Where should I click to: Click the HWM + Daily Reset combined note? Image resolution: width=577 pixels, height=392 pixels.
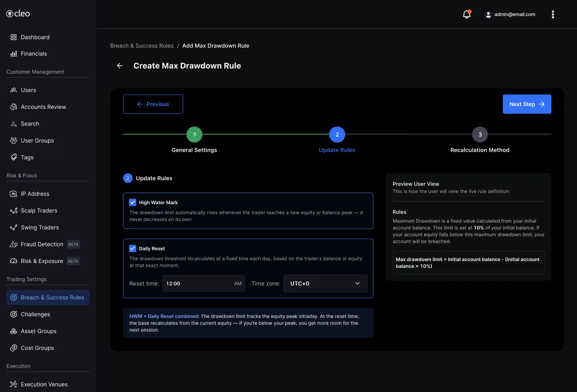[248, 323]
